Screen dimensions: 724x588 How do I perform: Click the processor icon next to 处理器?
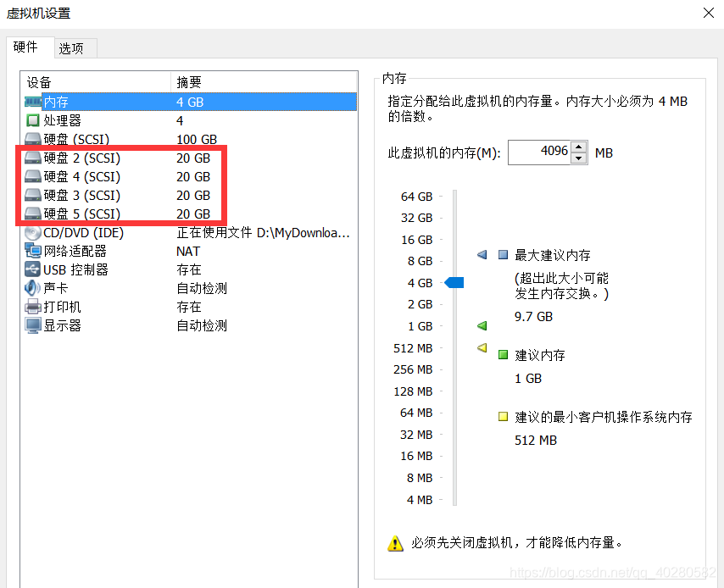tap(33, 120)
